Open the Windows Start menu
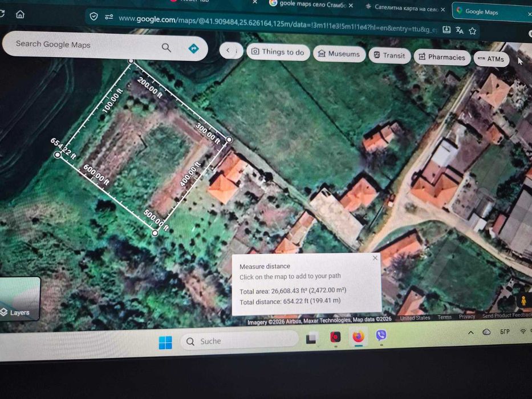 pyautogui.click(x=165, y=343)
